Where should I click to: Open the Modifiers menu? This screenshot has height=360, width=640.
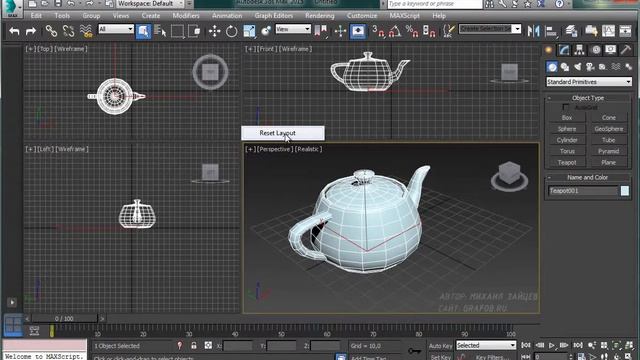186,16
